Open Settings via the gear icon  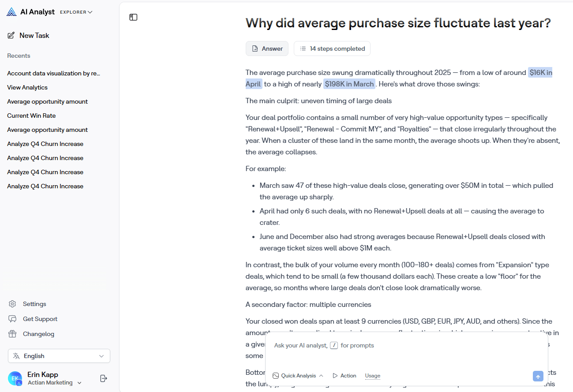(x=12, y=304)
